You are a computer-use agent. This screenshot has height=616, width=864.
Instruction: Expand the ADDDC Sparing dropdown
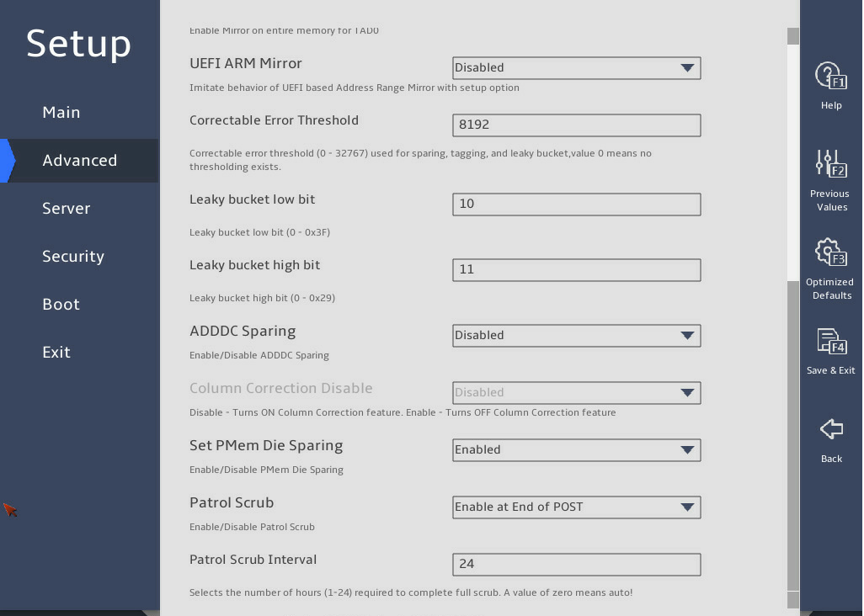click(576, 335)
